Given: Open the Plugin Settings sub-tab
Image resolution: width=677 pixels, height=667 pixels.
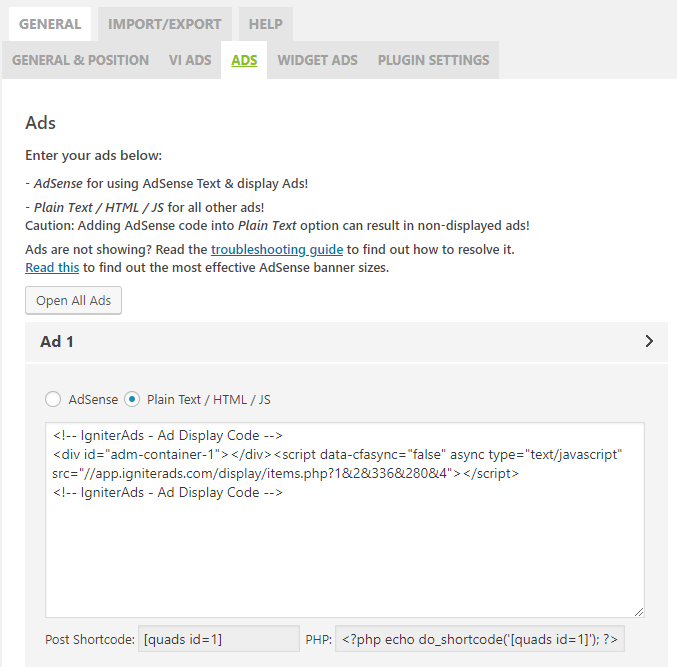Looking at the screenshot, I should click(x=433, y=60).
